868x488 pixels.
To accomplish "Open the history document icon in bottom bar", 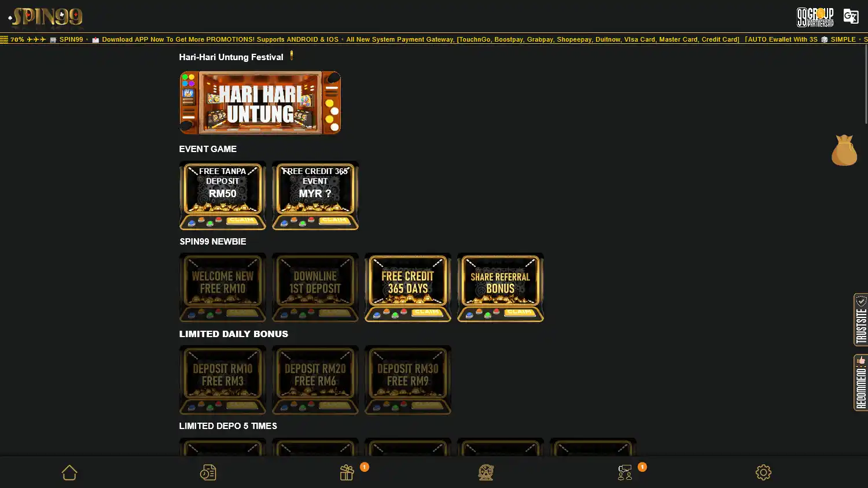I will tap(208, 472).
